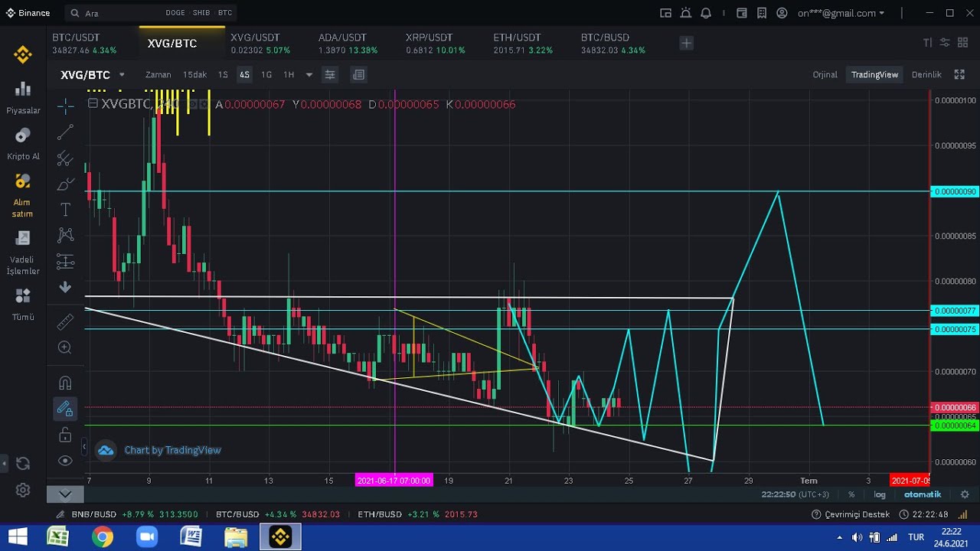
Task: Switch to XVG/USDT pair tab
Action: [260, 44]
